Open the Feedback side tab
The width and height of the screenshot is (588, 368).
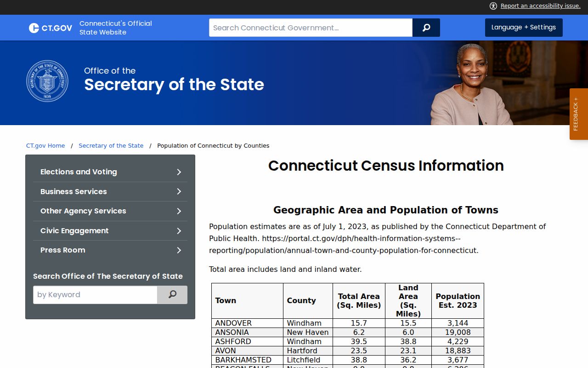coord(579,114)
